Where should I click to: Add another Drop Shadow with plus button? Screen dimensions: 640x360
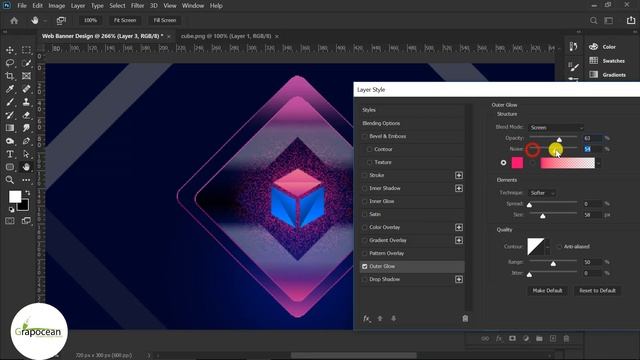[459, 279]
